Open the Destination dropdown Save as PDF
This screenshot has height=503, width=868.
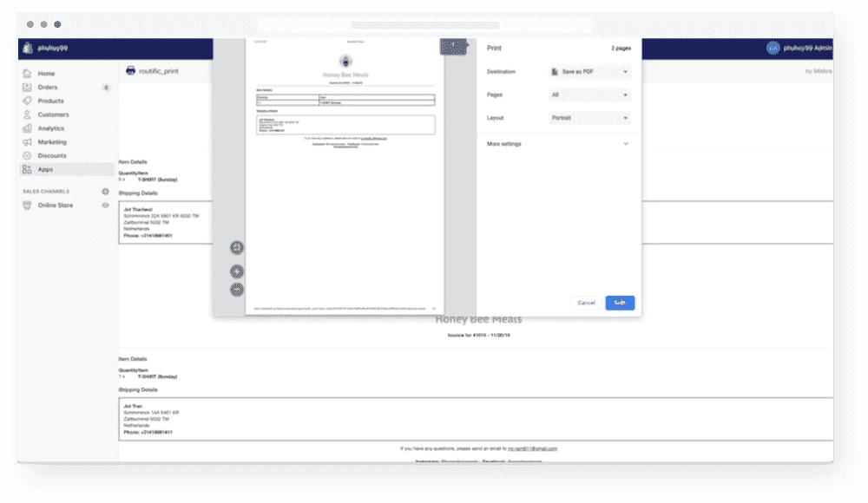pyautogui.click(x=589, y=72)
